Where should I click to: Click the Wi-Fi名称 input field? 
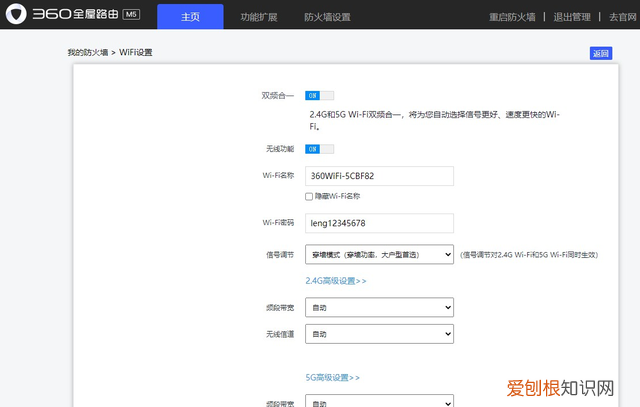click(x=379, y=176)
